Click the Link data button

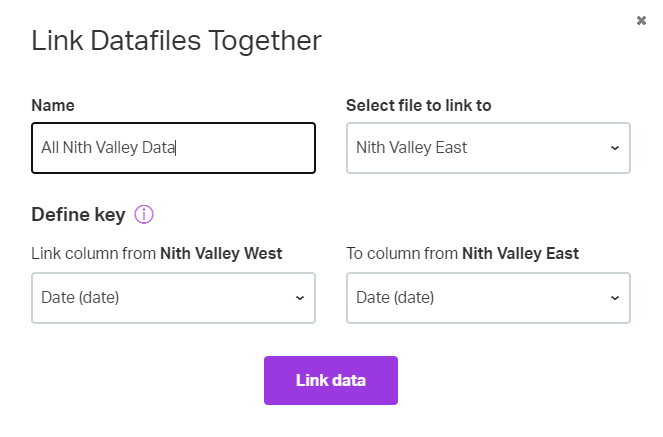[x=331, y=380]
